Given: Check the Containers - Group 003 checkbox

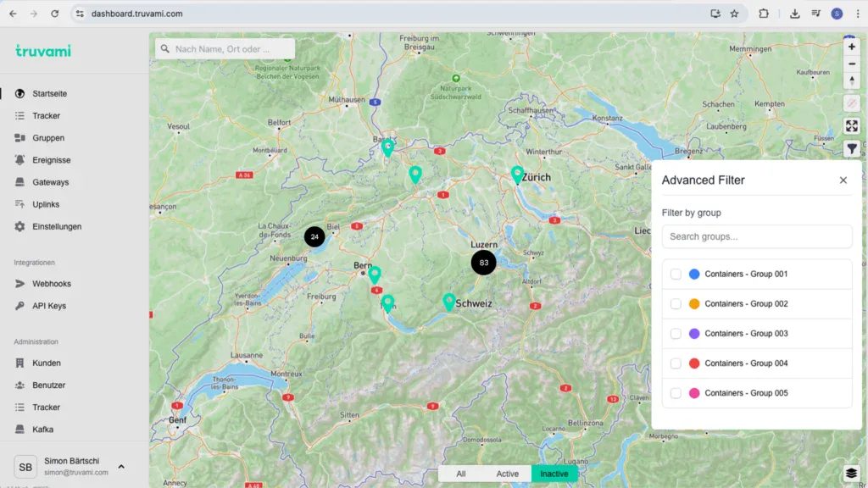Looking at the screenshot, I should pos(676,334).
